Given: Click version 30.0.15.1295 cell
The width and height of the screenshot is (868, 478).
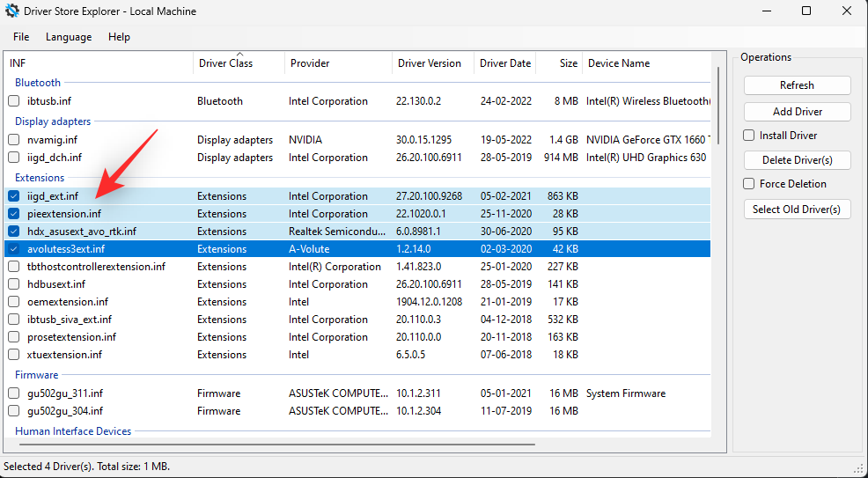Looking at the screenshot, I should tap(423, 140).
